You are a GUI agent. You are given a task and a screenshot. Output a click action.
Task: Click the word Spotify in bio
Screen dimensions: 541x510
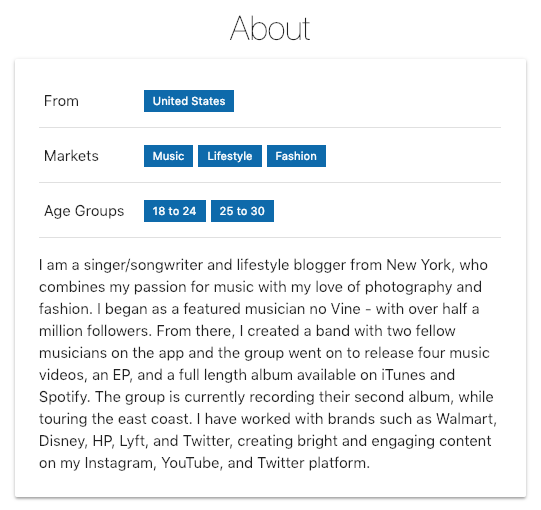(x=64, y=397)
